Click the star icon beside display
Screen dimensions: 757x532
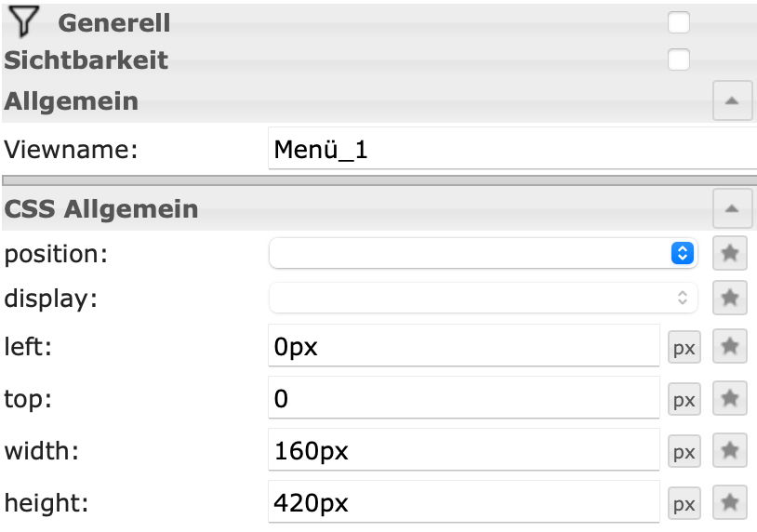pyautogui.click(x=730, y=298)
